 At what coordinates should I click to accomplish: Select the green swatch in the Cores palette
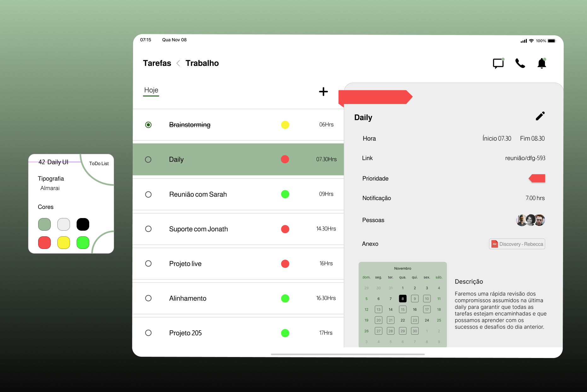coord(83,243)
